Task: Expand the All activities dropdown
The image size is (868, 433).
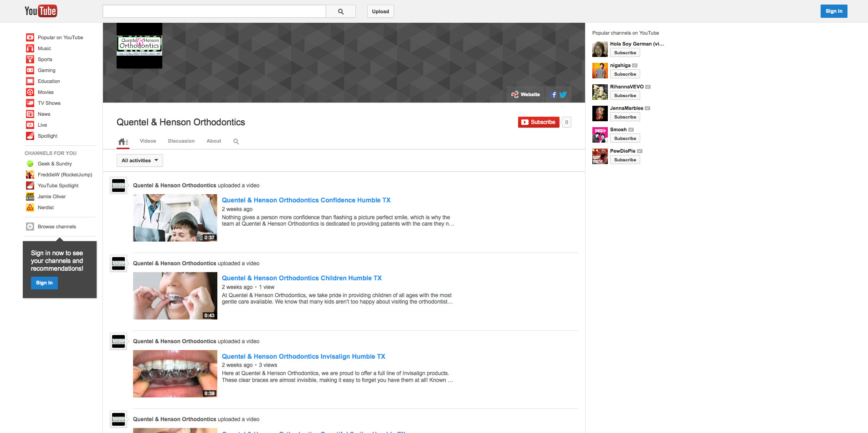Action: (139, 160)
